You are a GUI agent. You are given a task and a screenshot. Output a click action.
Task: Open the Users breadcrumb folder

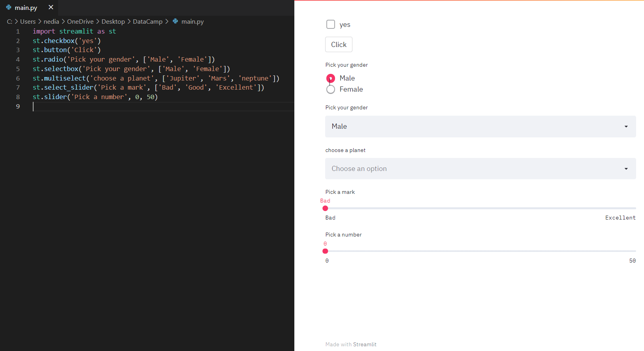click(x=28, y=22)
